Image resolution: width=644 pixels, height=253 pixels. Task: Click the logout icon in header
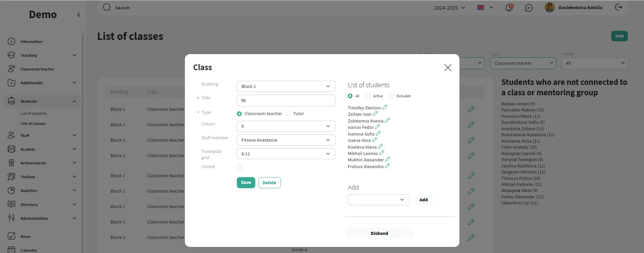click(x=619, y=7)
